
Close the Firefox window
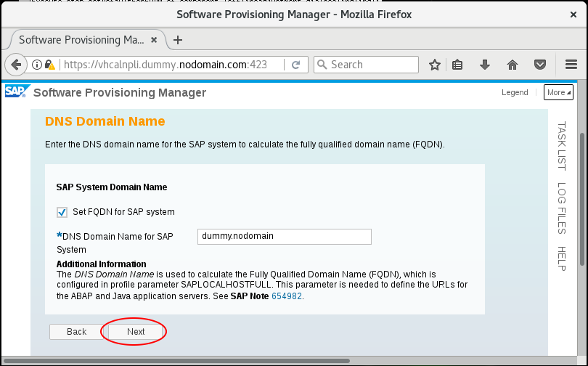click(x=573, y=15)
